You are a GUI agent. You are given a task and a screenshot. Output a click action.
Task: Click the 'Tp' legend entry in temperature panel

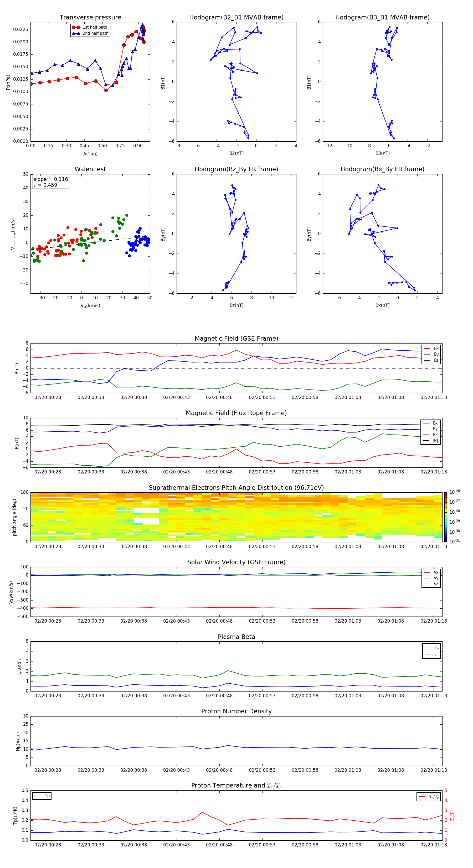(42, 796)
